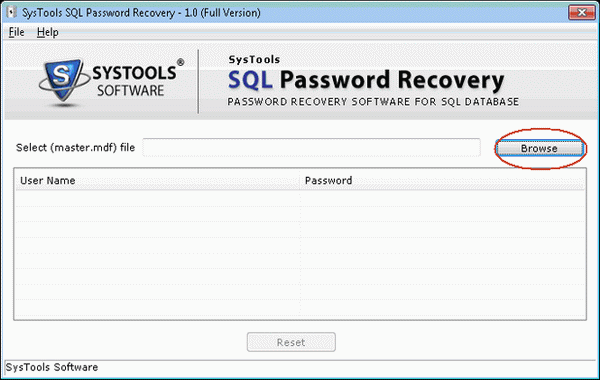Click the banner tagline about SQL database
600x380 pixels.
pyautogui.click(x=373, y=102)
